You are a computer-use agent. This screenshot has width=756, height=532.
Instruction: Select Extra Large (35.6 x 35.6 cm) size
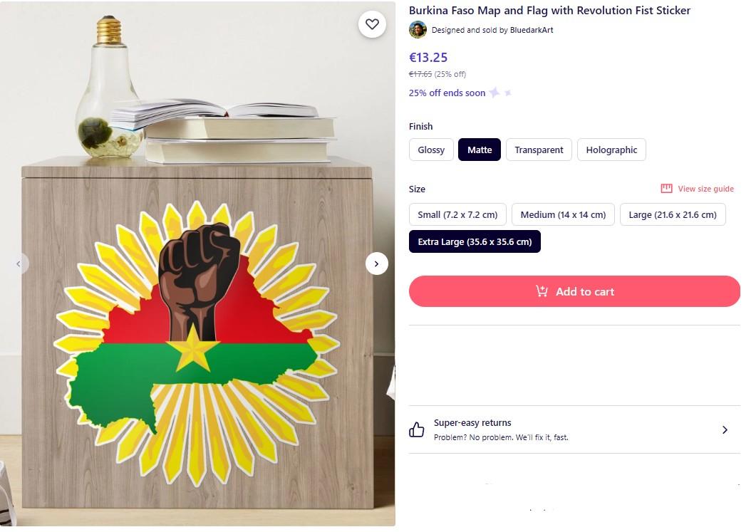(475, 241)
